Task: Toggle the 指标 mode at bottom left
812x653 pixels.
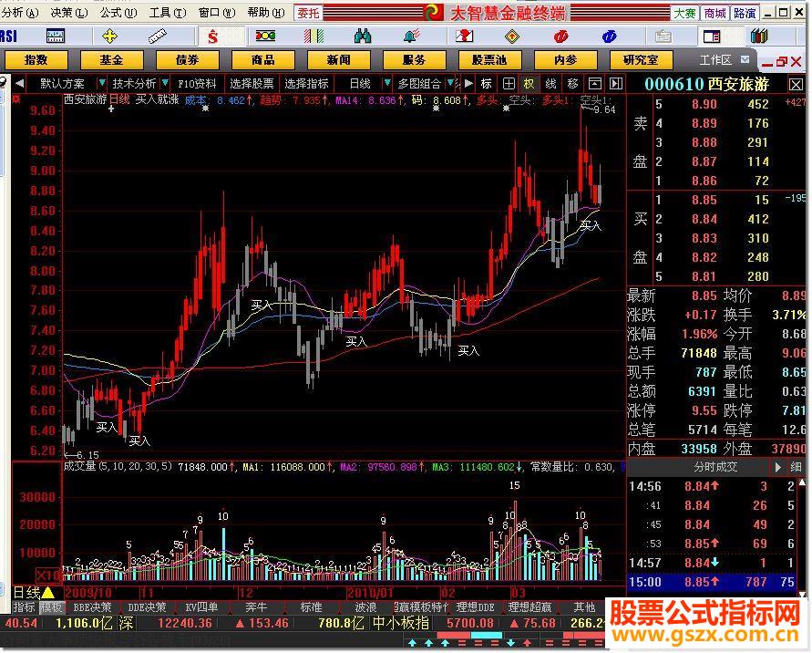Action: tap(24, 606)
